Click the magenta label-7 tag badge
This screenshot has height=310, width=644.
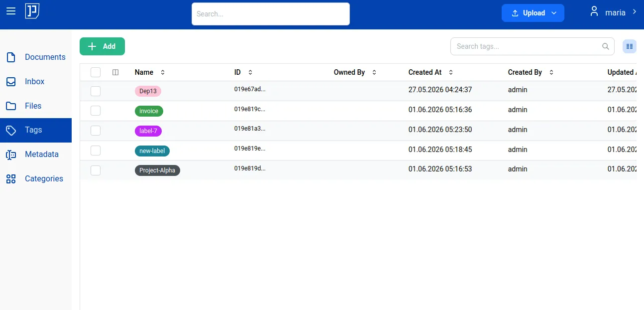[148, 131]
